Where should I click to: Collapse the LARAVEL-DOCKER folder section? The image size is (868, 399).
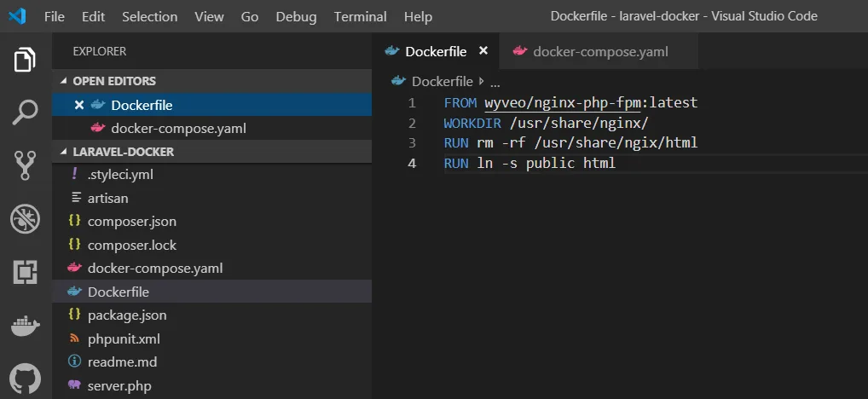(62, 152)
